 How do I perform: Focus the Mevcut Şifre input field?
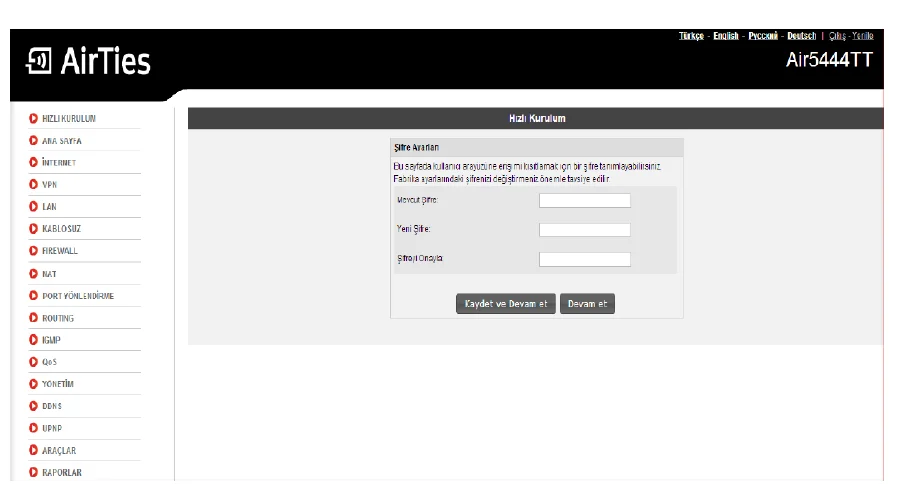point(585,201)
